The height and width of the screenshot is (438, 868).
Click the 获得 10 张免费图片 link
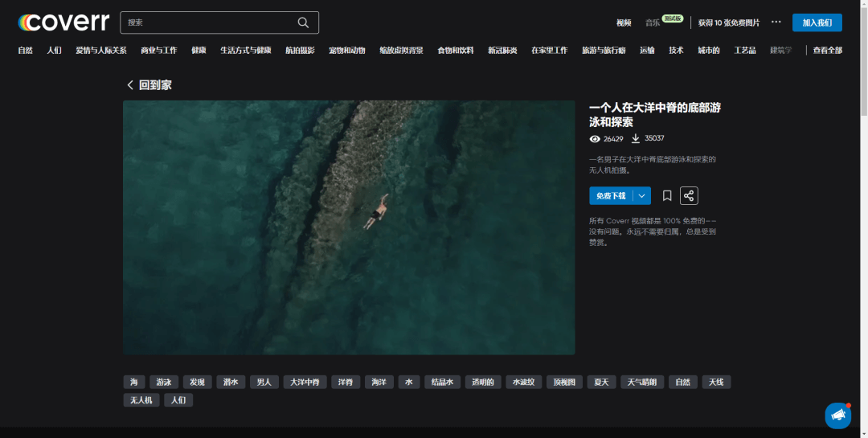728,23
